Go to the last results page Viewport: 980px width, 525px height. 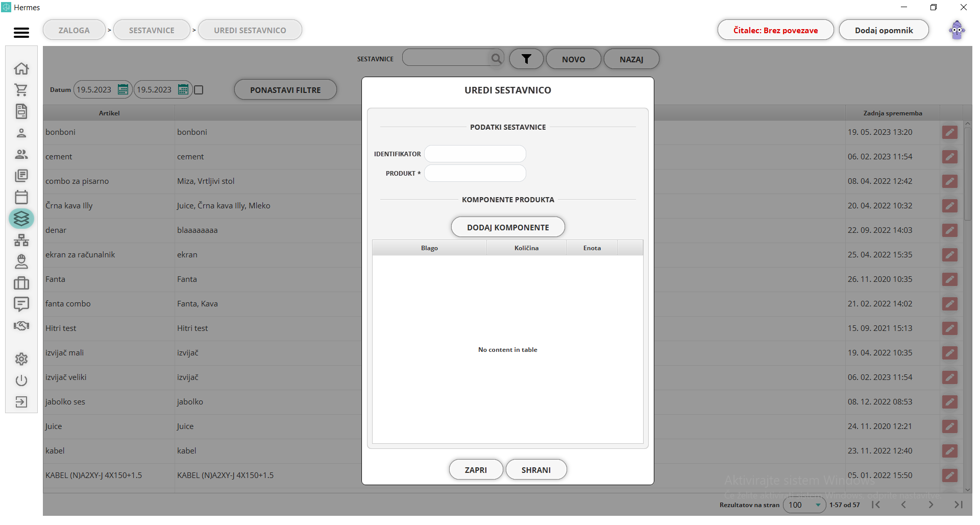pyautogui.click(x=959, y=505)
